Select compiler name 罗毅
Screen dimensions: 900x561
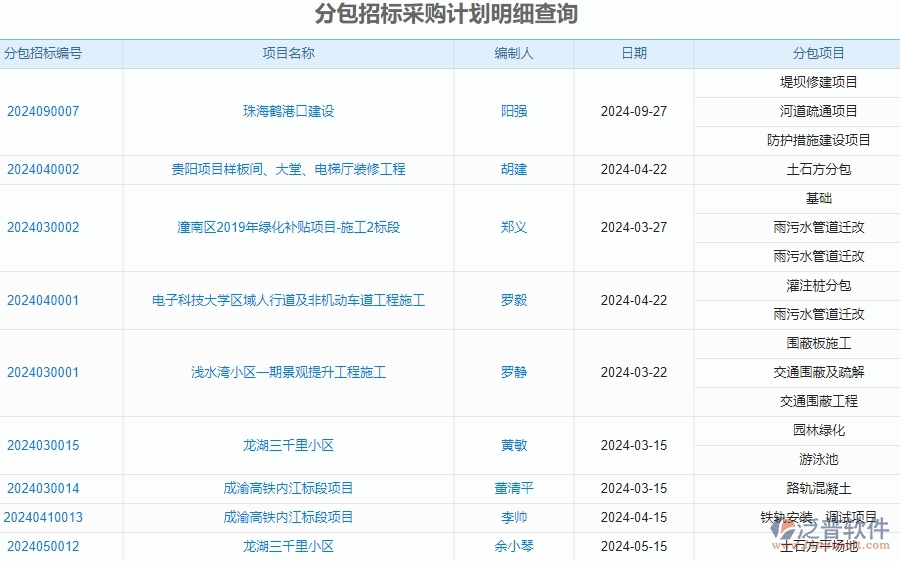(514, 300)
